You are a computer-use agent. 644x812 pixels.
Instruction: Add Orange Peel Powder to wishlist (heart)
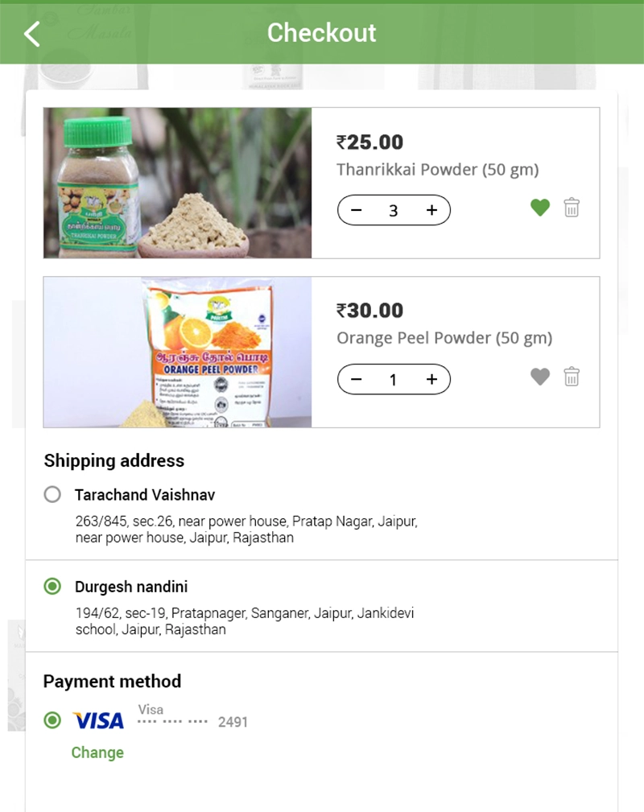540,377
